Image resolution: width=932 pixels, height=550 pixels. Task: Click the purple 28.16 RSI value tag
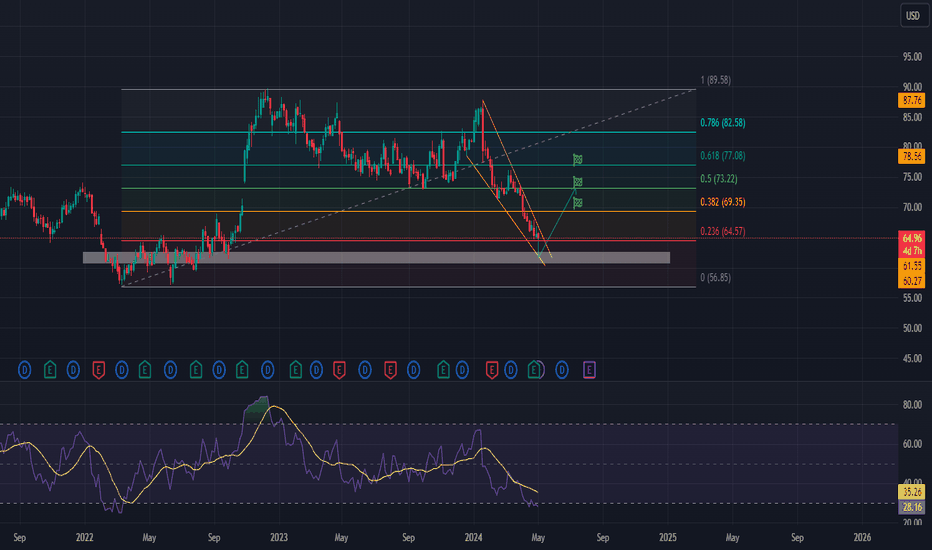(911, 507)
